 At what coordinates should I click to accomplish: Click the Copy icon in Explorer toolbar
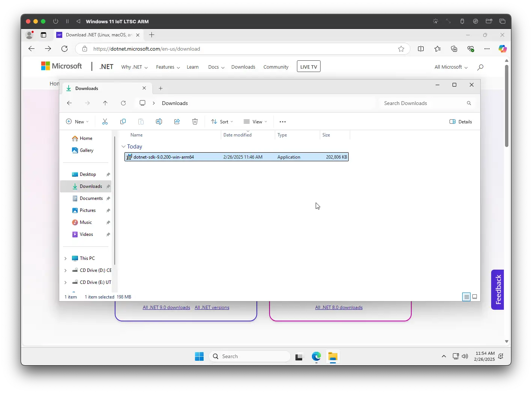[123, 121]
